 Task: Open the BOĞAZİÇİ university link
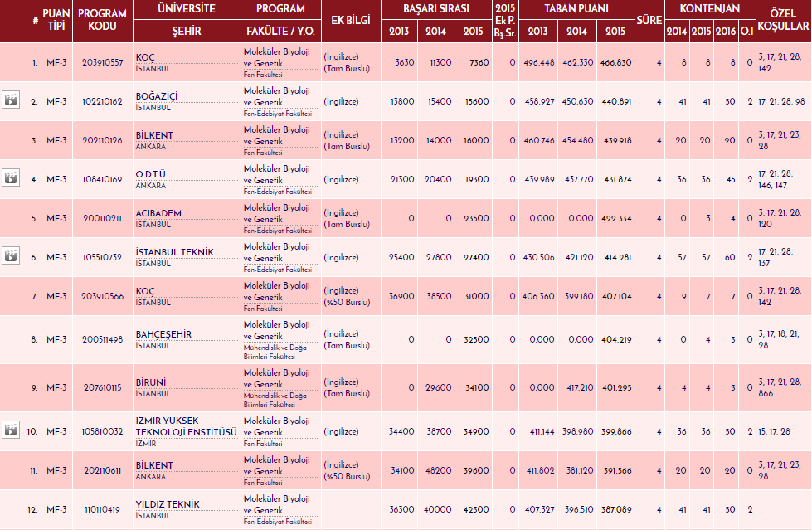157,96
